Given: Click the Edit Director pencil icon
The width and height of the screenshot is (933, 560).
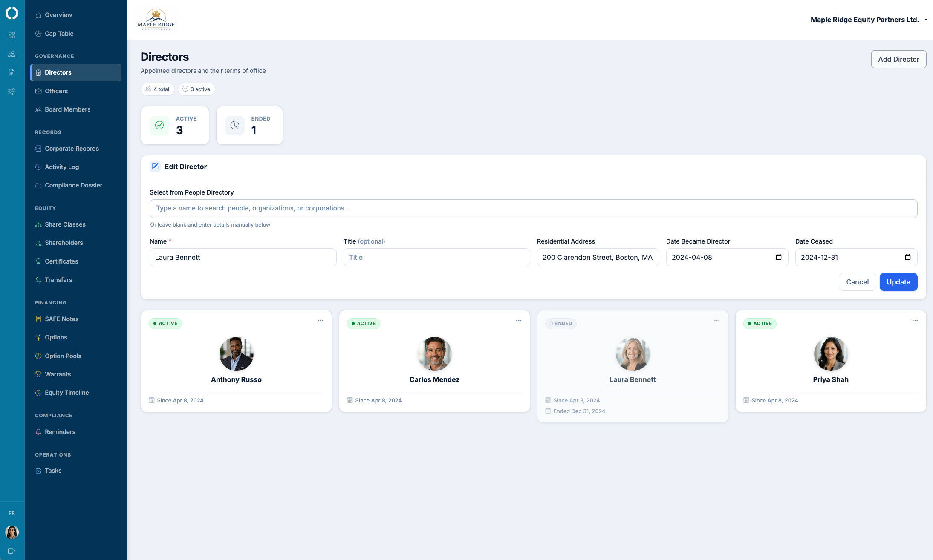Looking at the screenshot, I should tap(155, 167).
